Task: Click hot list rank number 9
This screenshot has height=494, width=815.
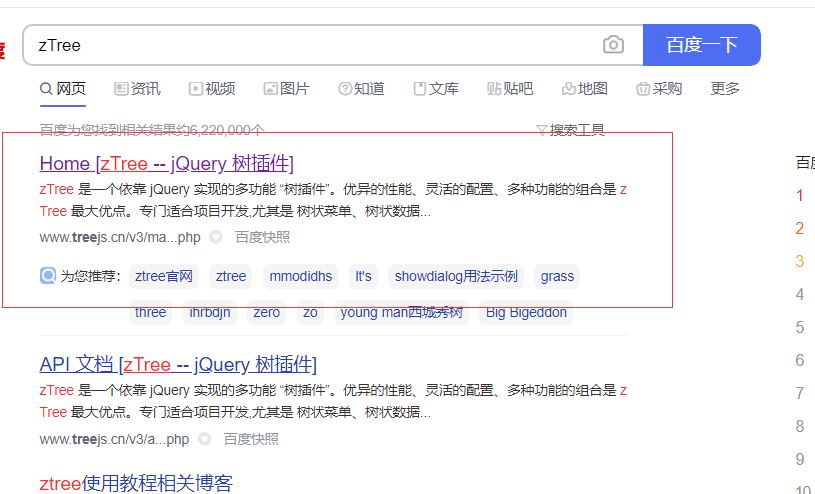Action: click(x=800, y=460)
